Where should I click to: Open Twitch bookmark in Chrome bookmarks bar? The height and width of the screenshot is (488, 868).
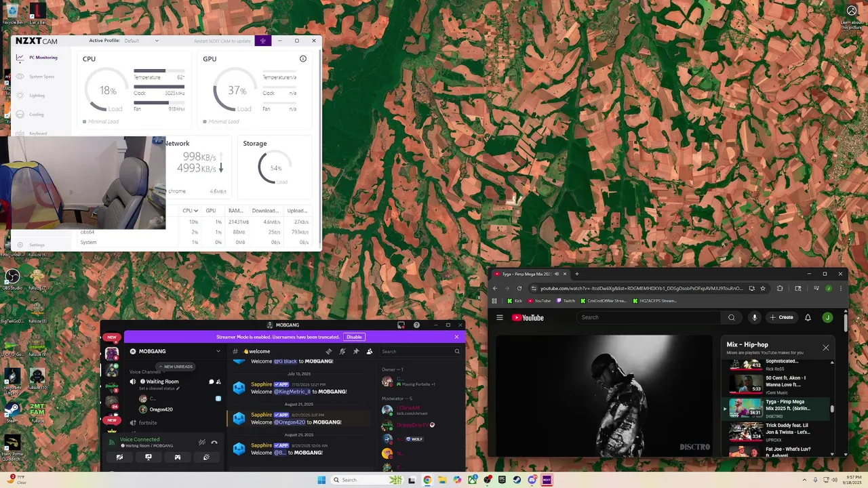pyautogui.click(x=566, y=301)
